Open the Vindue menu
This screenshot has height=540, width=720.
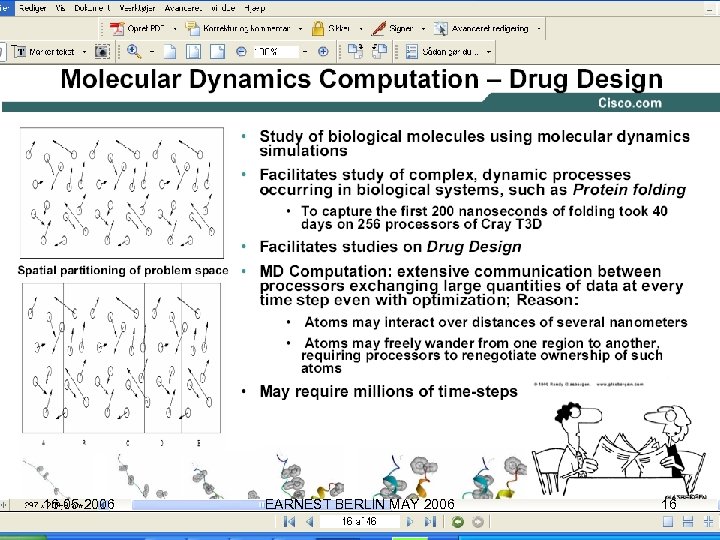click(x=224, y=8)
